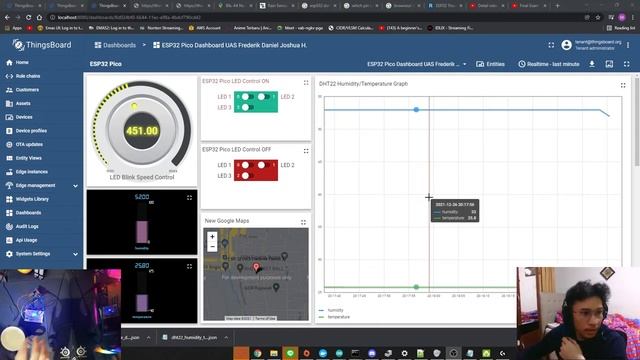Screen dimensions: 640x360
Task: Open dashboard selector dropdown
Action: tap(417, 64)
